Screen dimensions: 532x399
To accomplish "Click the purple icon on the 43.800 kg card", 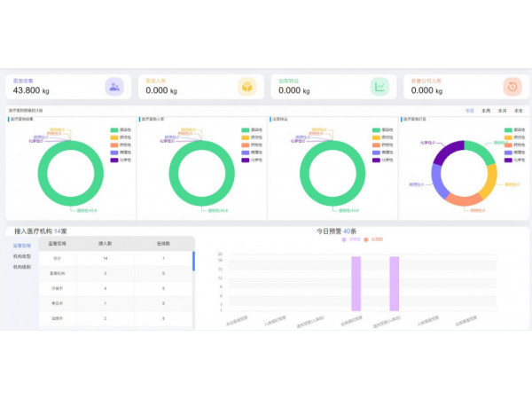I will tap(113, 86).
